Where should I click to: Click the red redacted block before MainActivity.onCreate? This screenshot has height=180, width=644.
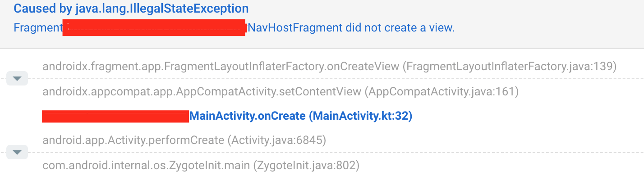click(115, 116)
